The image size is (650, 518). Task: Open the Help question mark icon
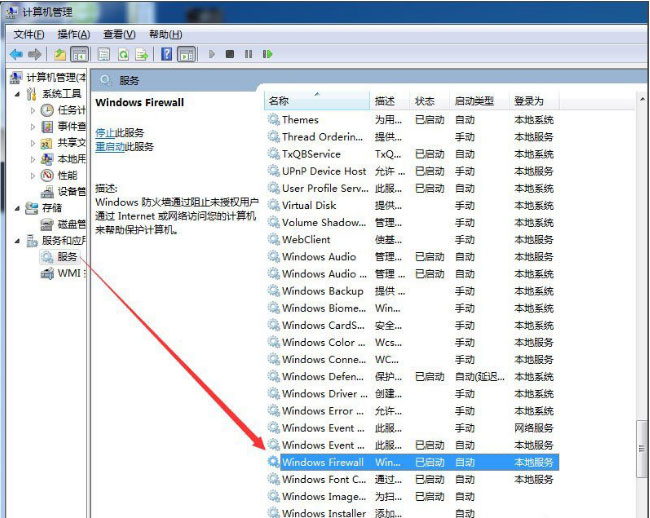(166, 54)
